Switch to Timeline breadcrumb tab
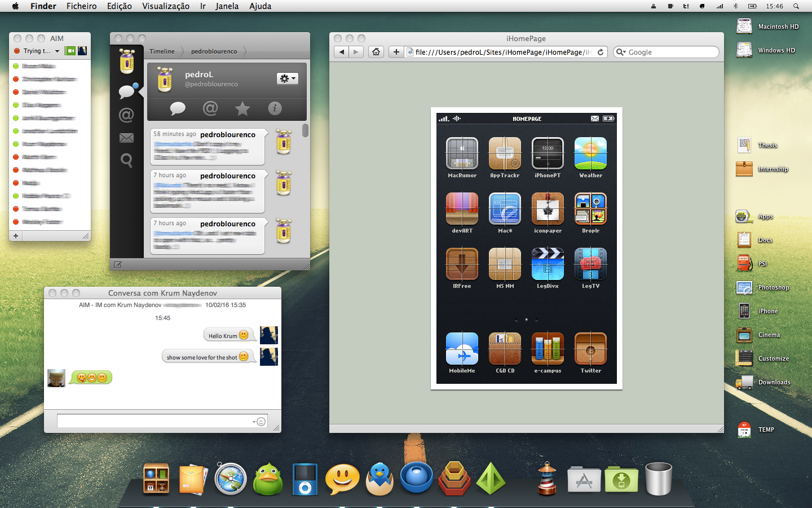812x508 pixels. [162, 51]
